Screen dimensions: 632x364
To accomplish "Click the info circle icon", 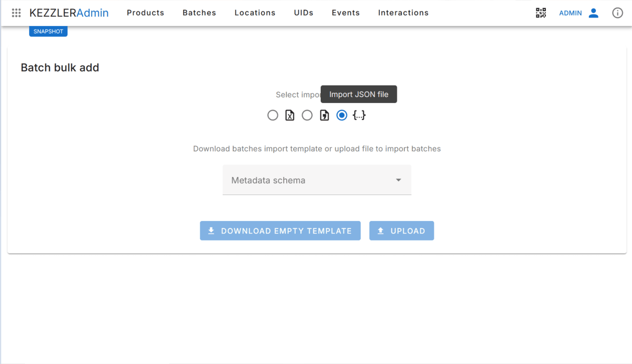I will coord(617,13).
